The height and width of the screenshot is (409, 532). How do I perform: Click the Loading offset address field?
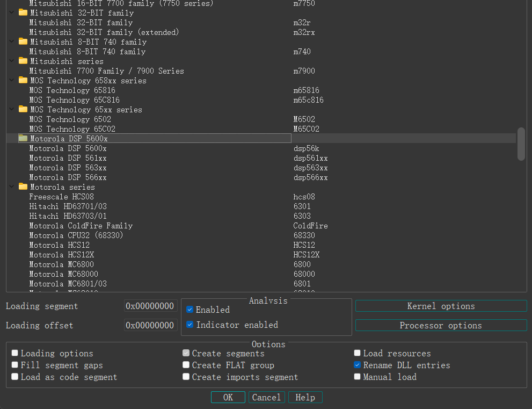point(150,326)
